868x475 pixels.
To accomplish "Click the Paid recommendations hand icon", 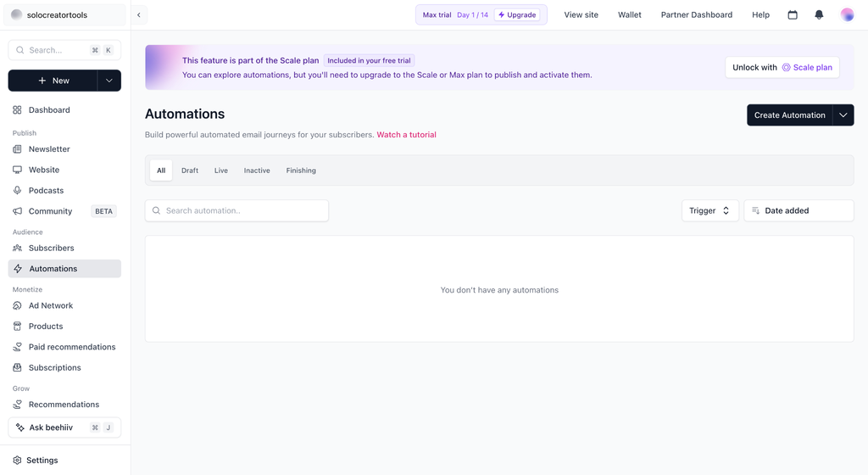I will coord(17,347).
